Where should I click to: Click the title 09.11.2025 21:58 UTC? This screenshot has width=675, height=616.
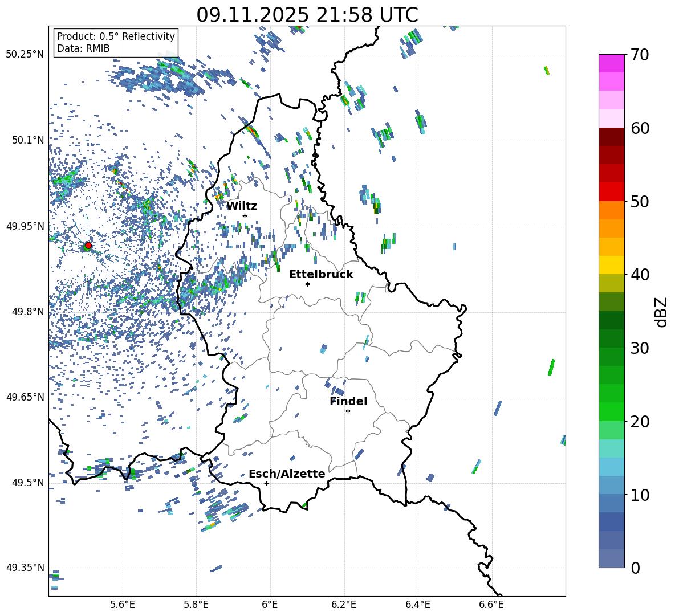point(307,15)
